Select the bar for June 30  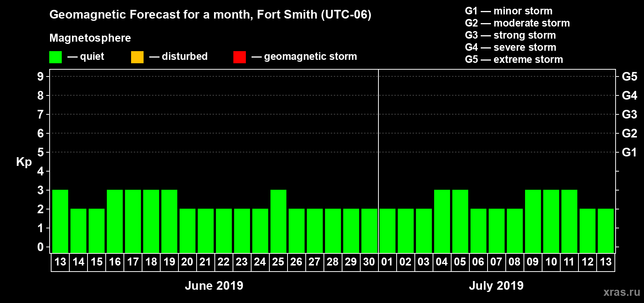click(369, 231)
